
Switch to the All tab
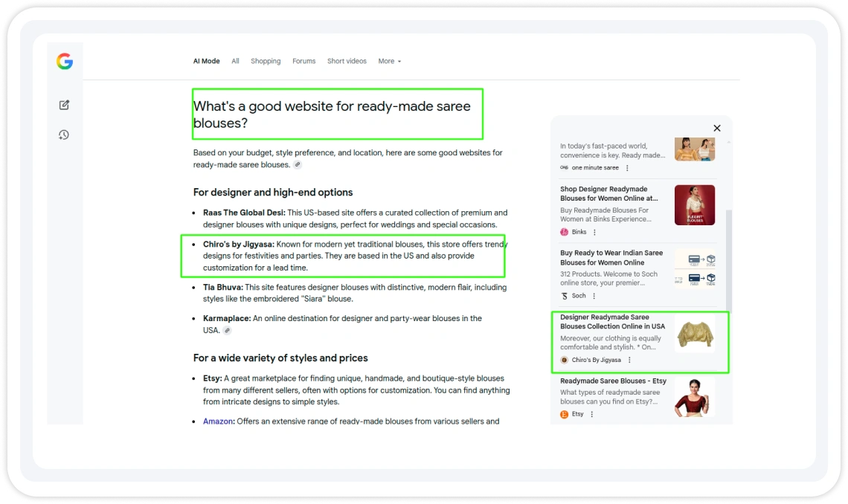point(235,61)
